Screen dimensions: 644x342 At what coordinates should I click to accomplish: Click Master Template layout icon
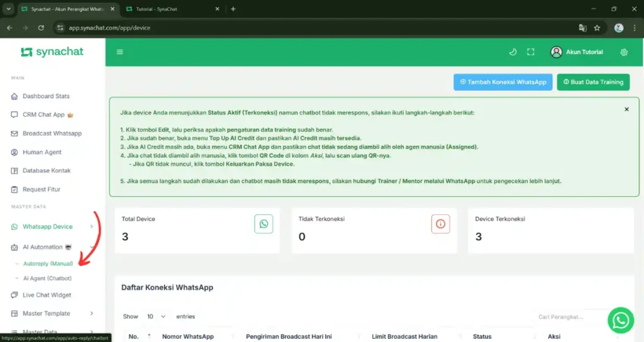[14, 313]
